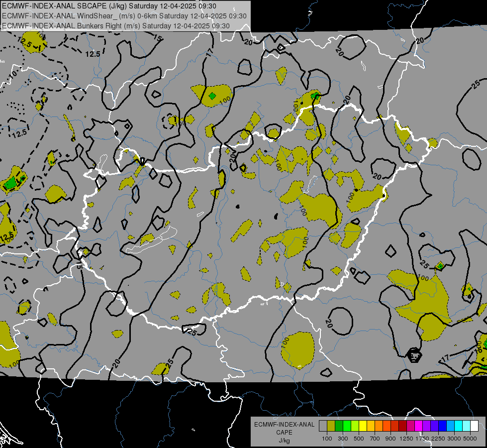Click the J/kg unit label in the legend
The height and width of the screenshot is (448, 487).
coord(285,441)
